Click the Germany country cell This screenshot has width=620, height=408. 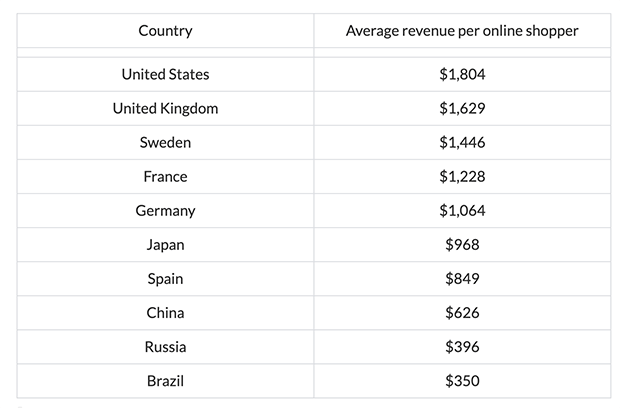coord(165,210)
